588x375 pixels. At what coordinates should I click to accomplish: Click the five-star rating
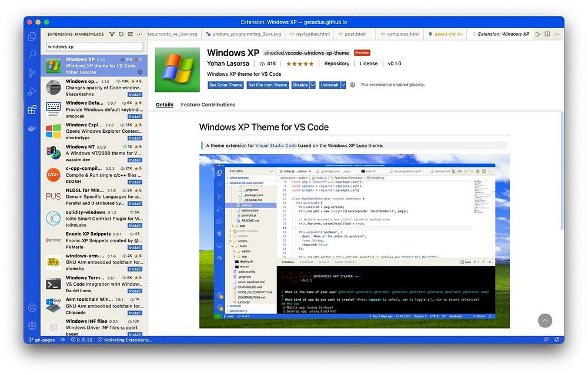pyautogui.click(x=300, y=63)
